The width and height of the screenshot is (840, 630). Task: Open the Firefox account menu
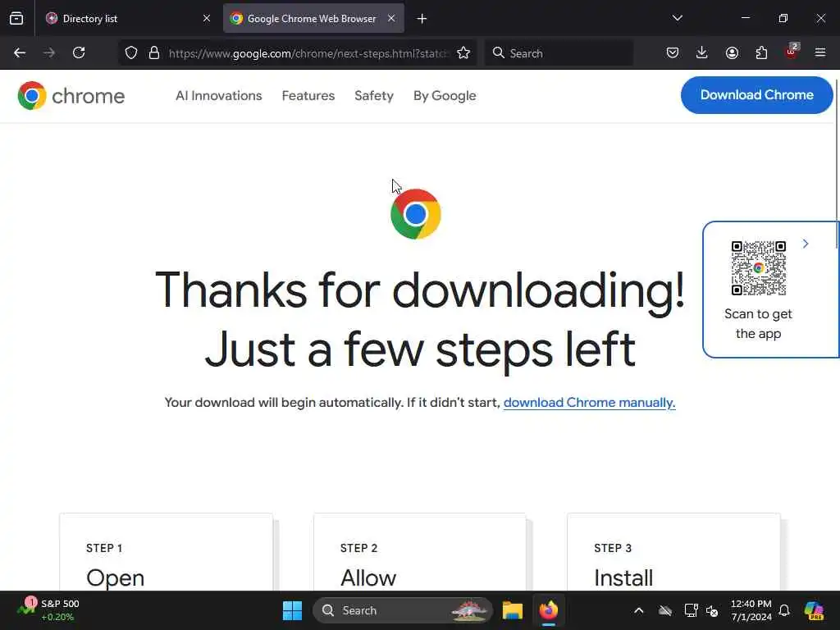[x=732, y=52]
